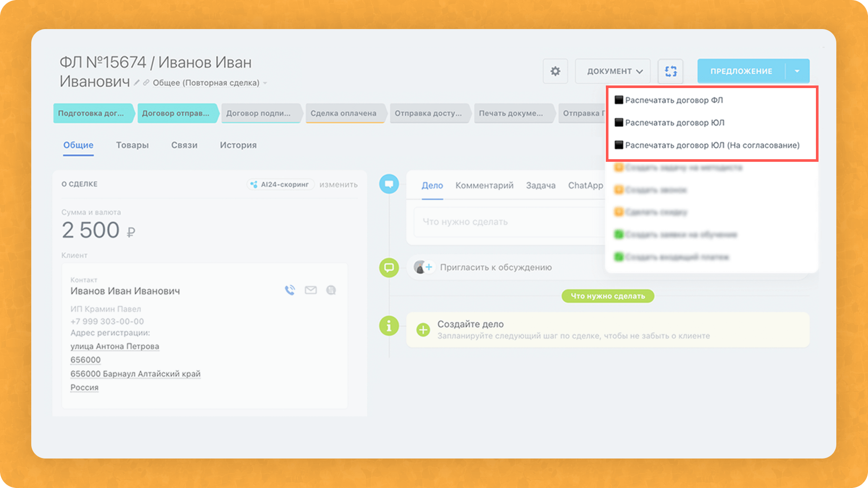Viewport: 868px width, 488px height.
Task: Click the settings gear icon
Action: (555, 71)
